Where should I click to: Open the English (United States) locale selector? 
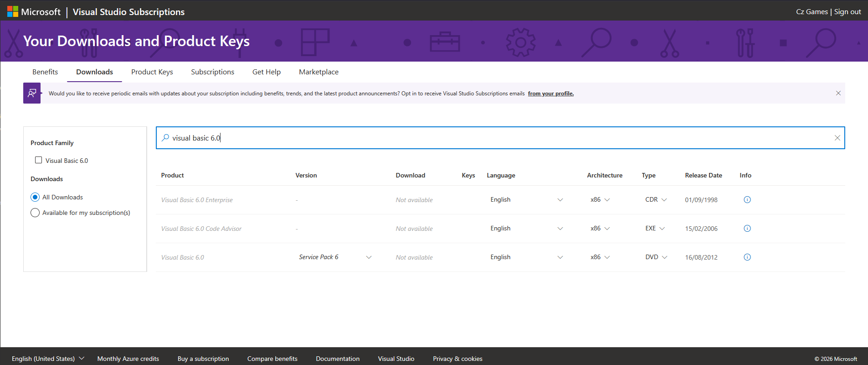48,359
